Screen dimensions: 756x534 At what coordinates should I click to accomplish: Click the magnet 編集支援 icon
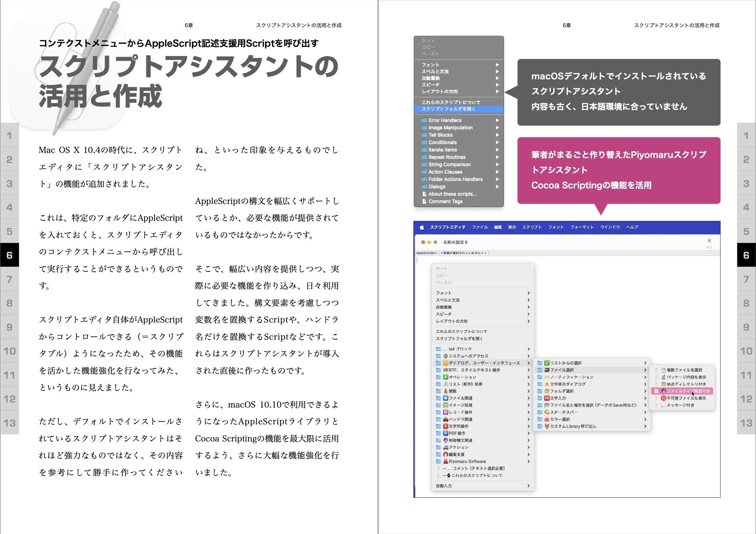click(x=446, y=454)
